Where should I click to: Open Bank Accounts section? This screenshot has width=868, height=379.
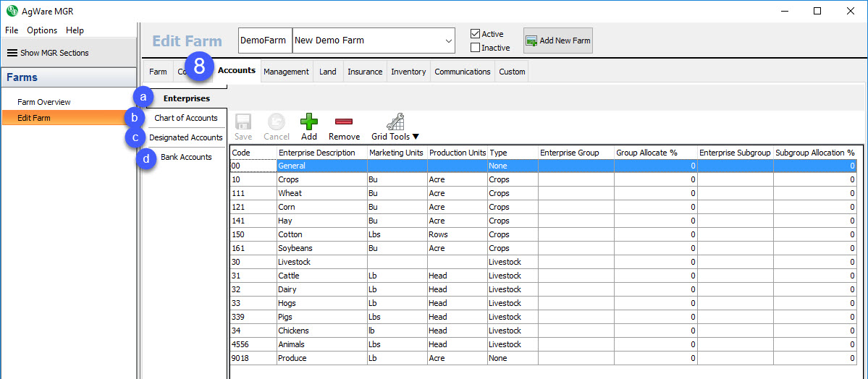[x=186, y=157]
